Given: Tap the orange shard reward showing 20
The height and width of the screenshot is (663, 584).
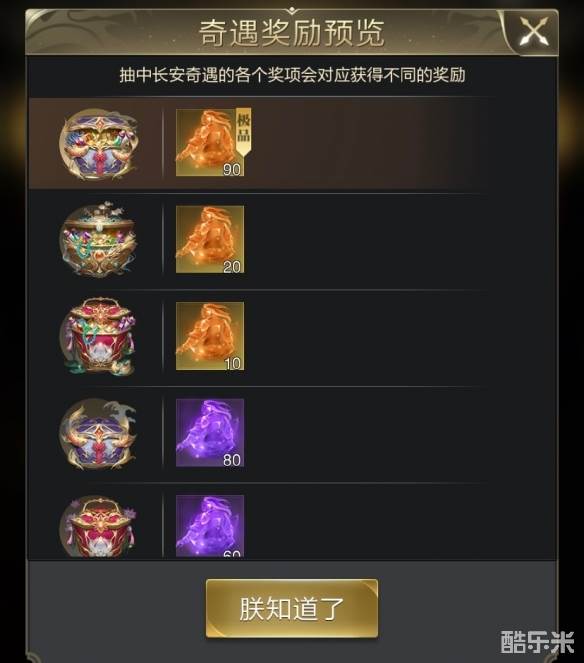Looking at the screenshot, I should 210,239.
